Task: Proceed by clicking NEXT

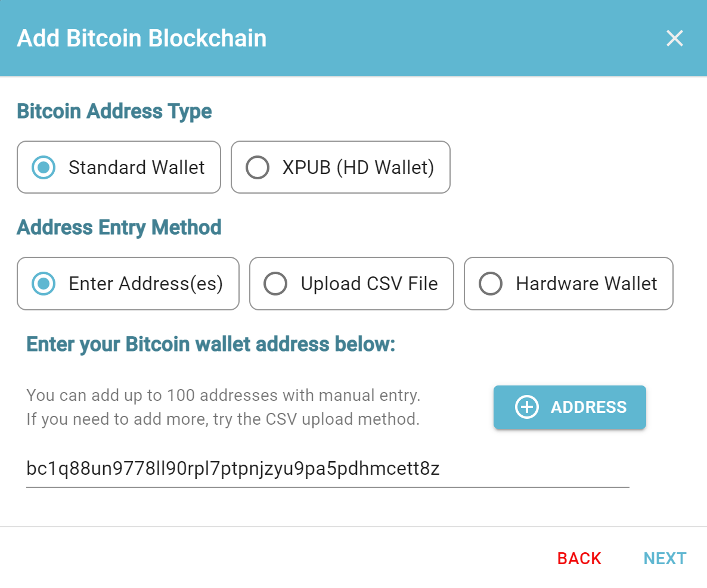Action: tap(665, 559)
